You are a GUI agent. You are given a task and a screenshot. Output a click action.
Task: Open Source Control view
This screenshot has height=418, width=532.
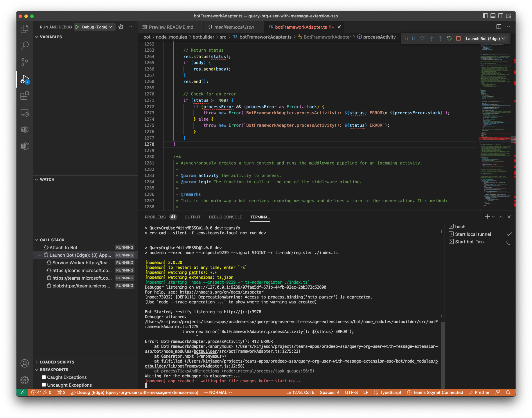tap(25, 62)
